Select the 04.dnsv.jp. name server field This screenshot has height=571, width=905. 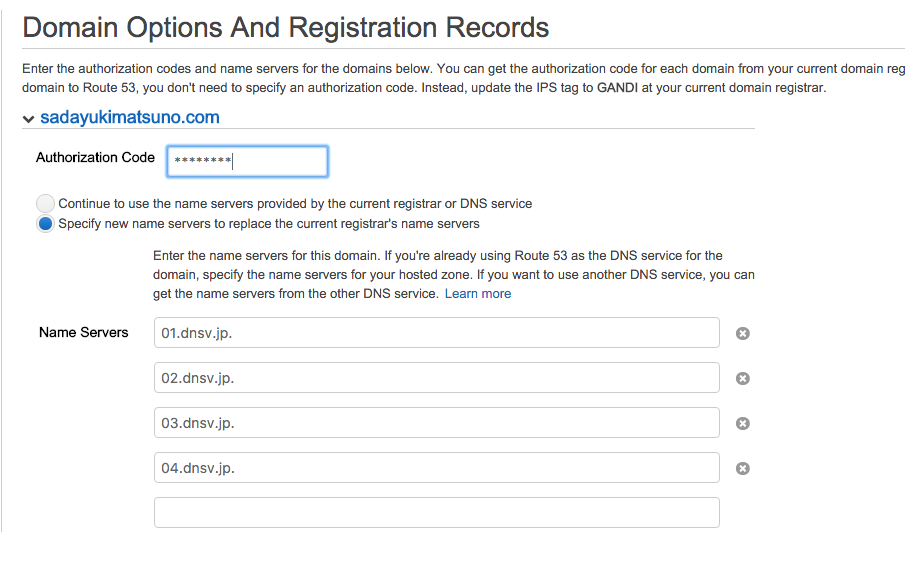click(x=436, y=468)
